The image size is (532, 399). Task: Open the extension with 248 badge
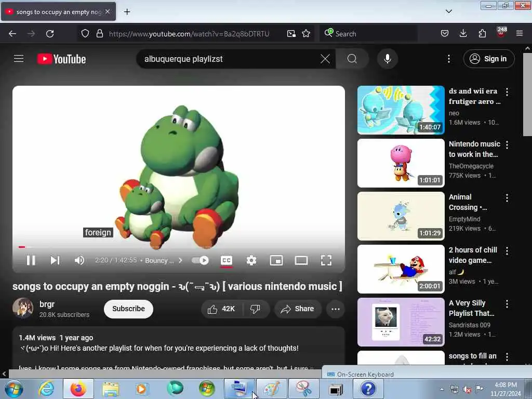[x=501, y=33]
